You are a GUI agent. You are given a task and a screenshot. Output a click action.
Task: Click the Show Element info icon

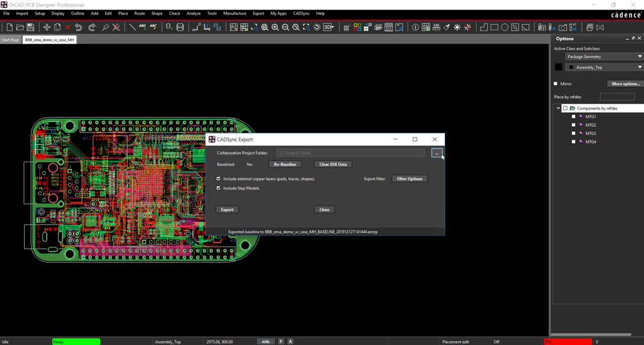[416, 27]
